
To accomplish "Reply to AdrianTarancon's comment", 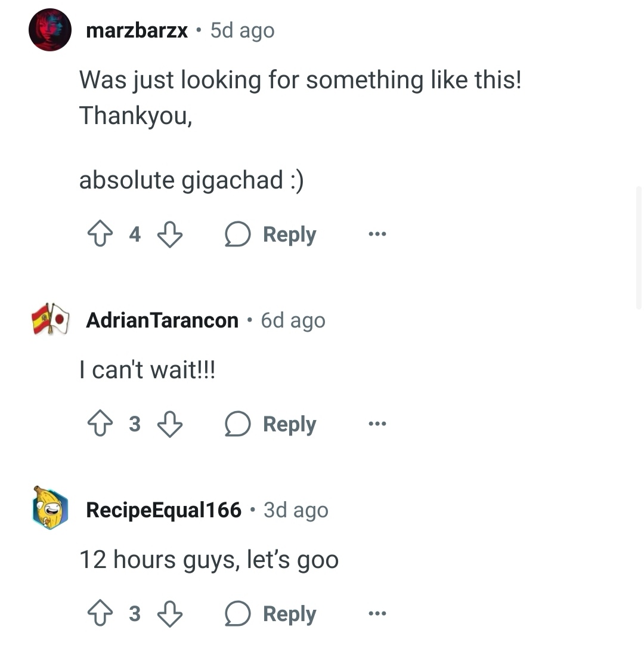I will [271, 424].
